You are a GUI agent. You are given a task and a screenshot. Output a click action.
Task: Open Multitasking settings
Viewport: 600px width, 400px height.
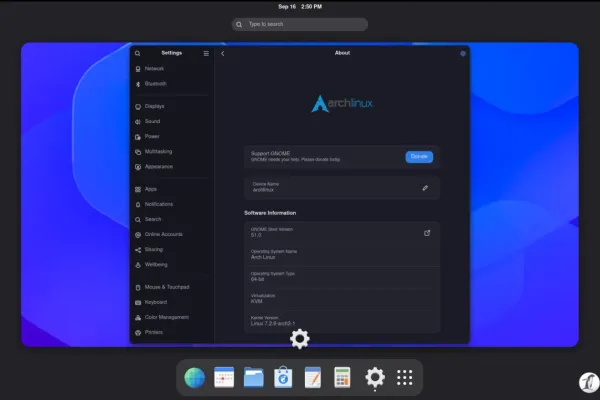[171, 152]
